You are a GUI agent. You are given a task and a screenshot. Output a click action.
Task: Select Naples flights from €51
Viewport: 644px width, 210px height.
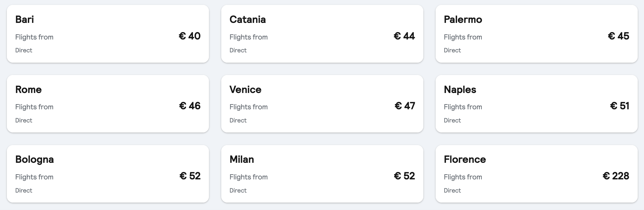click(537, 104)
